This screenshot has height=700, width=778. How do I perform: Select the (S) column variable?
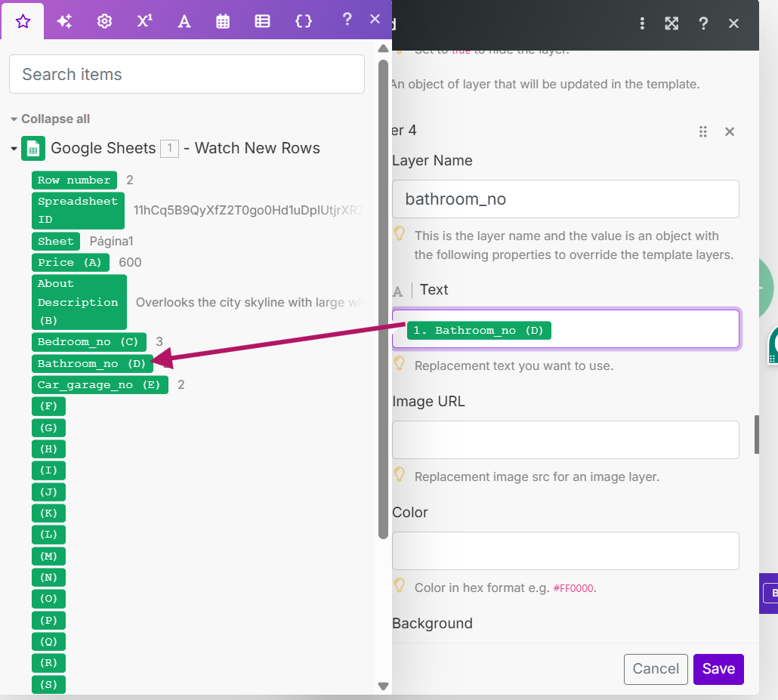tap(48, 685)
